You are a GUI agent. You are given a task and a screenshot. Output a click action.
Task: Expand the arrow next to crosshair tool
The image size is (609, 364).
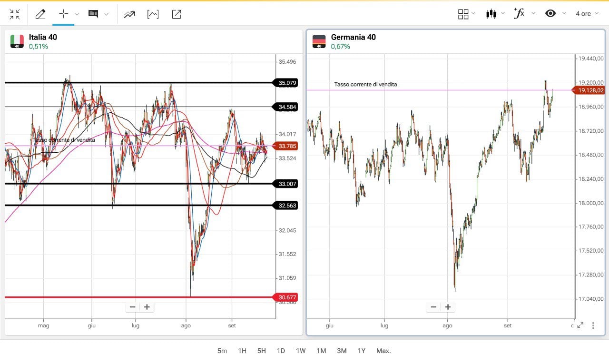point(77,14)
